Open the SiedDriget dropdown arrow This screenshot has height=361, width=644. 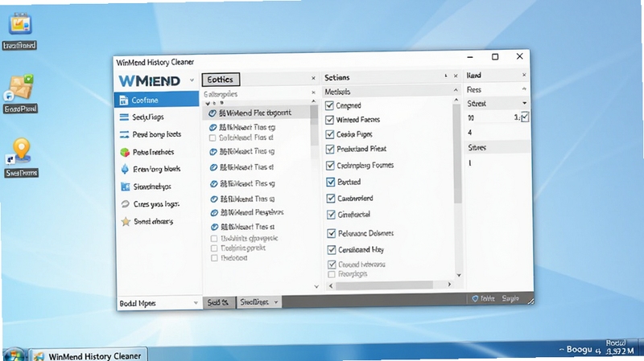[x=276, y=302]
